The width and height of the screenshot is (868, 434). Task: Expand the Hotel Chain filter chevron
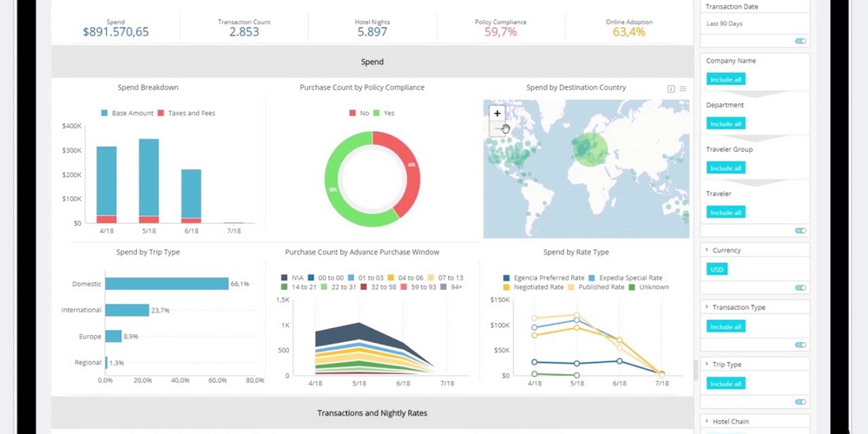point(707,421)
